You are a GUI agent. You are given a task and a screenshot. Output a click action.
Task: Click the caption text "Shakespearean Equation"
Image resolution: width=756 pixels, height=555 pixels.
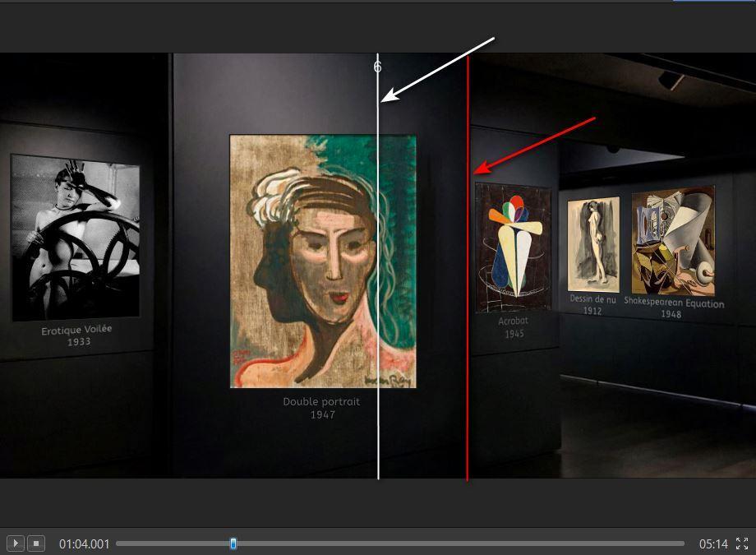coord(674,302)
